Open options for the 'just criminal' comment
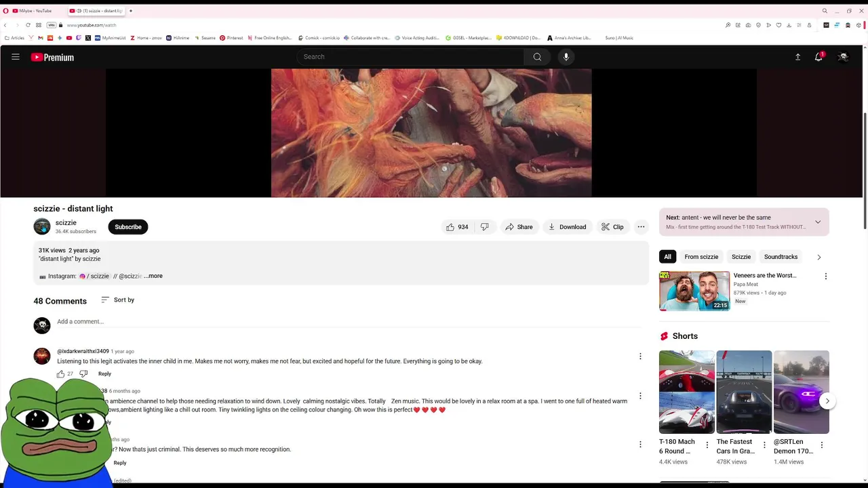This screenshot has width=868, height=488. coord(640,445)
